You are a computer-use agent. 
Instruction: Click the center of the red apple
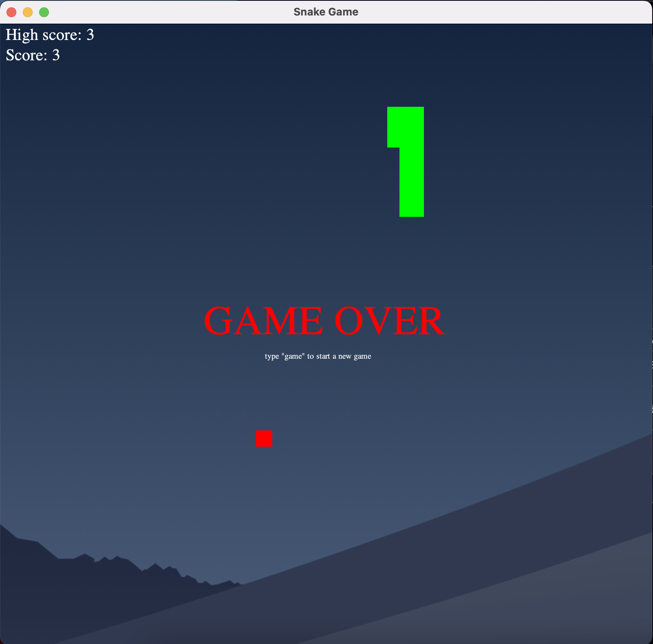point(264,439)
